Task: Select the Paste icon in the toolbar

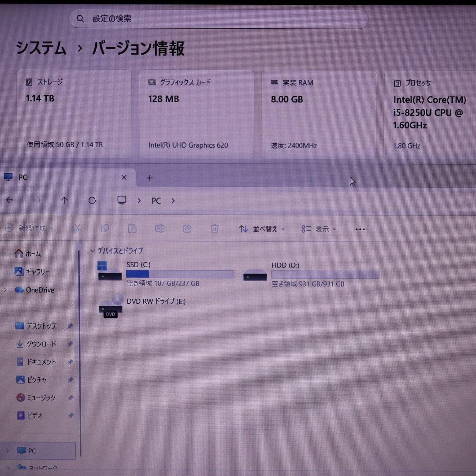Action: pyautogui.click(x=132, y=229)
